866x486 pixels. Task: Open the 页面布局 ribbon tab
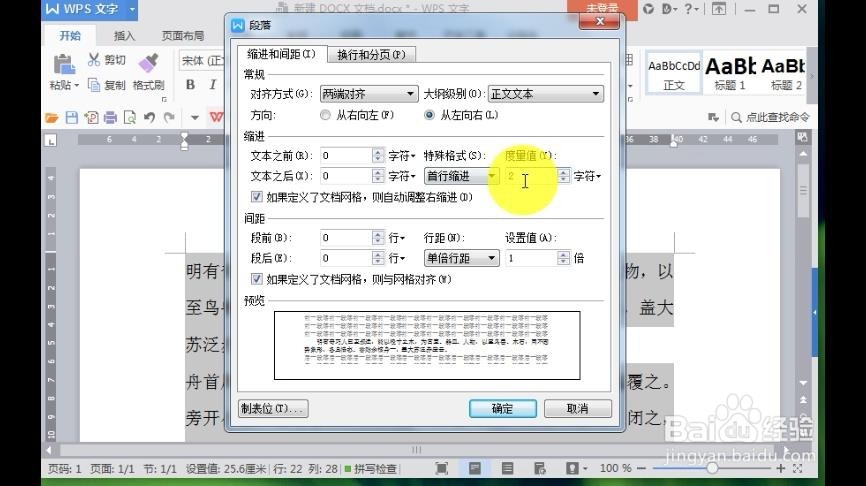(x=183, y=36)
